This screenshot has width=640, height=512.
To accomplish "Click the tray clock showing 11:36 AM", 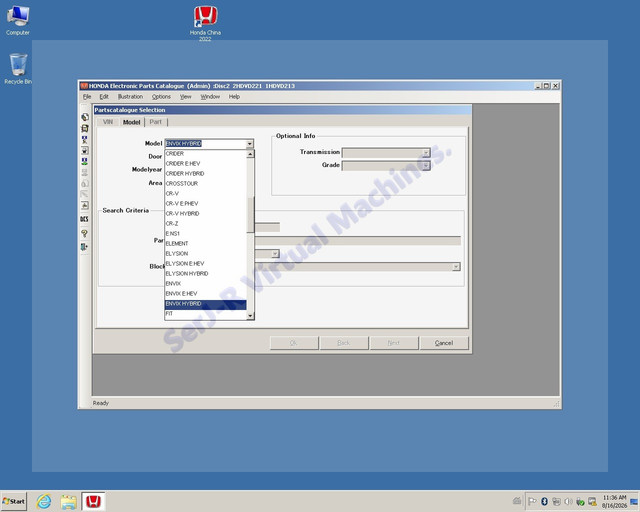I will (614, 501).
